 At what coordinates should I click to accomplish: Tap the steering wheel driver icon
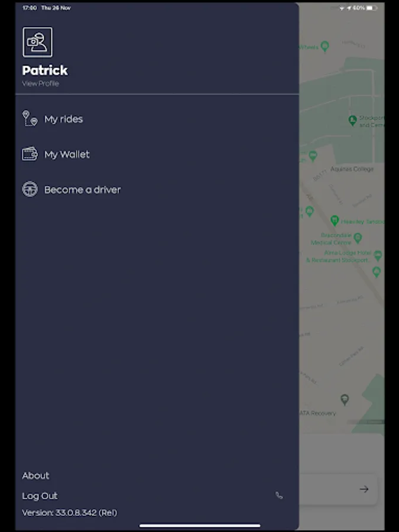point(30,189)
